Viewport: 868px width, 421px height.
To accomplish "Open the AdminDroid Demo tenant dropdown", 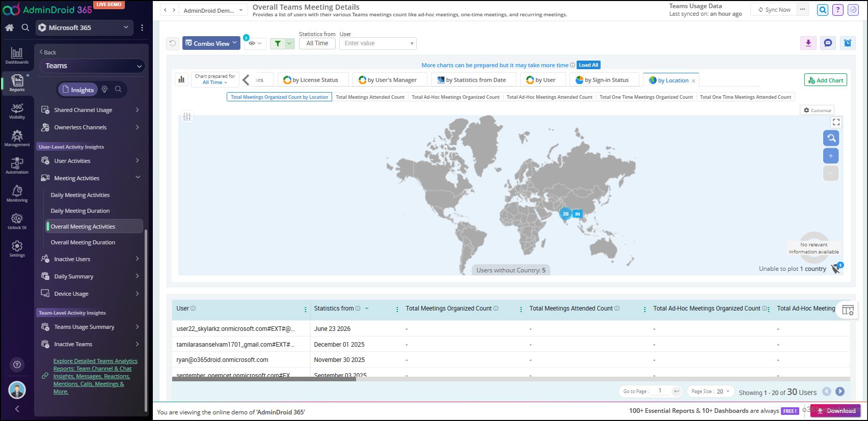I will click(x=213, y=10).
